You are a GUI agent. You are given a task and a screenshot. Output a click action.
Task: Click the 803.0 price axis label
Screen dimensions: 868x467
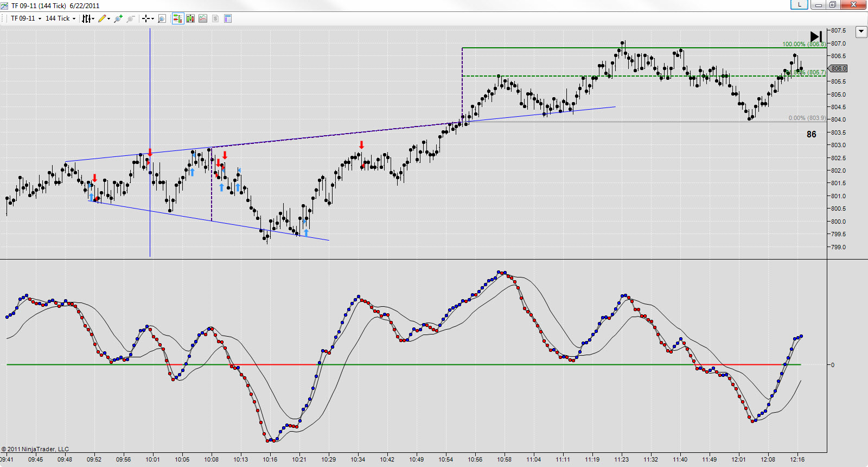point(838,145)
